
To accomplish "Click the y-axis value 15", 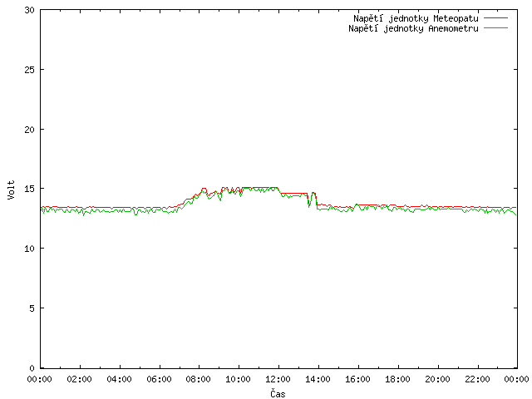I will coord(30,189).
